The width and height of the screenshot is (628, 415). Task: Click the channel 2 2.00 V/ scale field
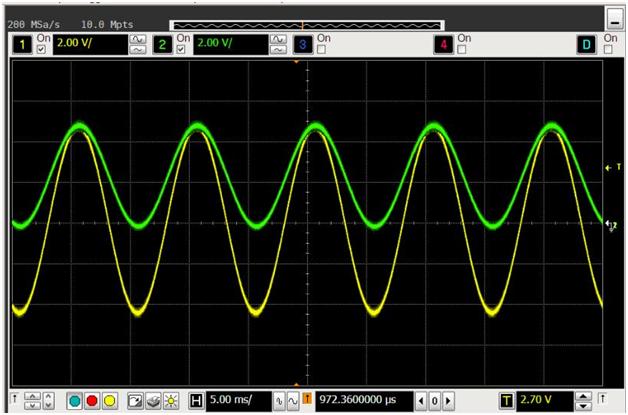pyautogui.click(x=231, y=44)
